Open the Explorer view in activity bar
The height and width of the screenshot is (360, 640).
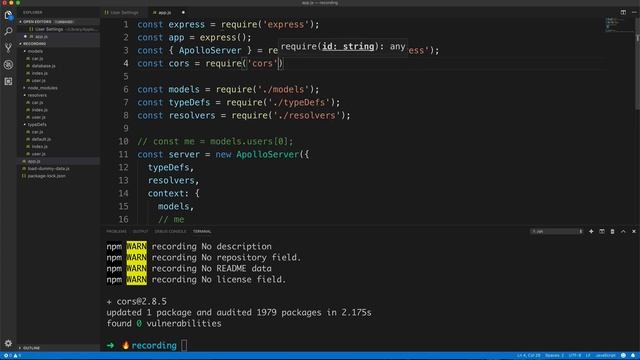[8, 16]
